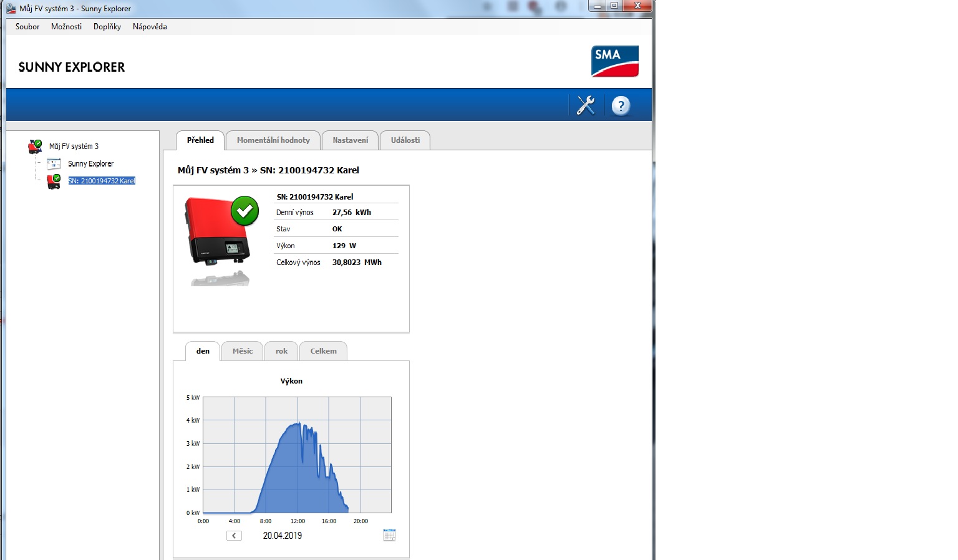Image resolution: width=958 pixels, height=560 pixels.
Task: Open the Nápověda menu
Action: click(150, 27)
